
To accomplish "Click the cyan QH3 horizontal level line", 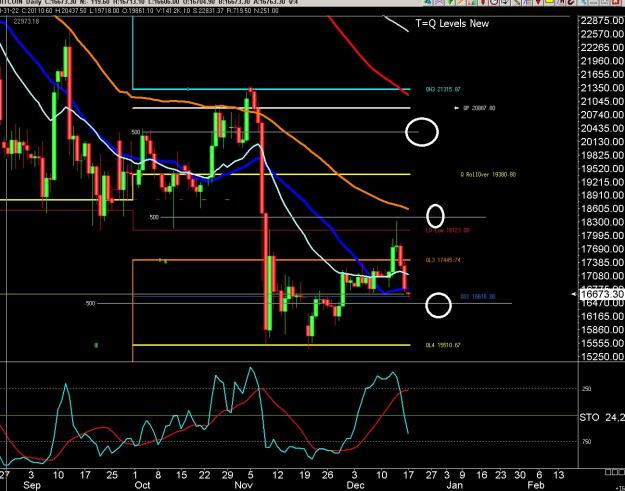I will pyautogui.click(x=271, y=89).
